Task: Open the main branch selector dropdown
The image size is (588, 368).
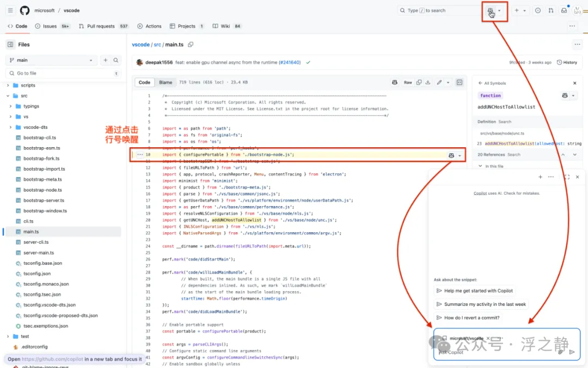Action: (51, 60)
